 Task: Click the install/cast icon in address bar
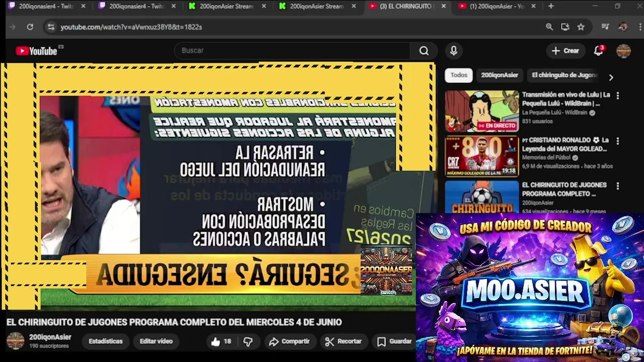coord(565,27)
